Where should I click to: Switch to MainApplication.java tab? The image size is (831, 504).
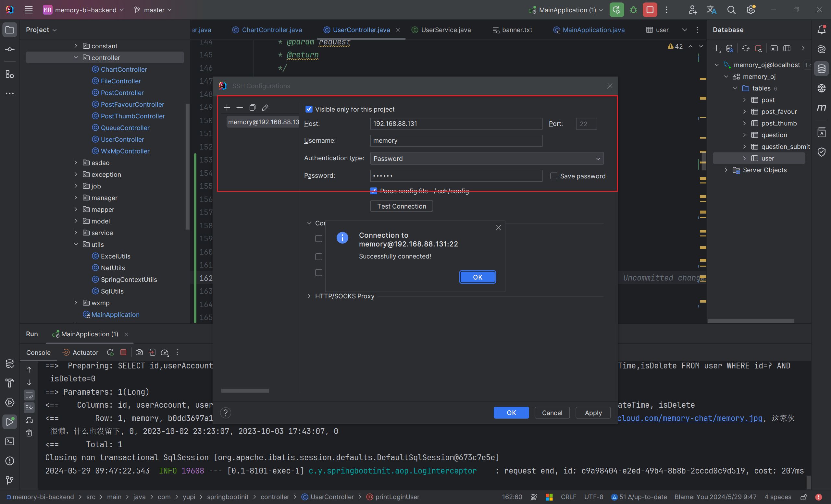(589, 30)
